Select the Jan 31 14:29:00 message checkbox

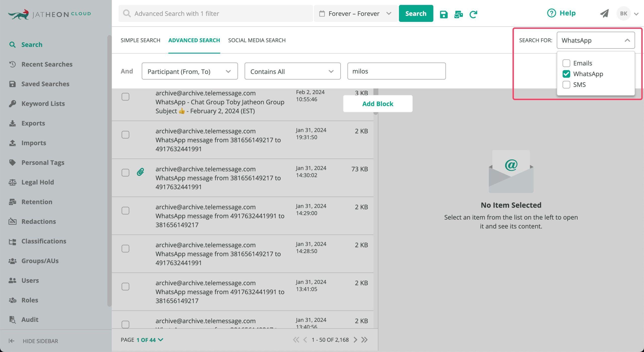pyautogui.click(x=125, y=211)
